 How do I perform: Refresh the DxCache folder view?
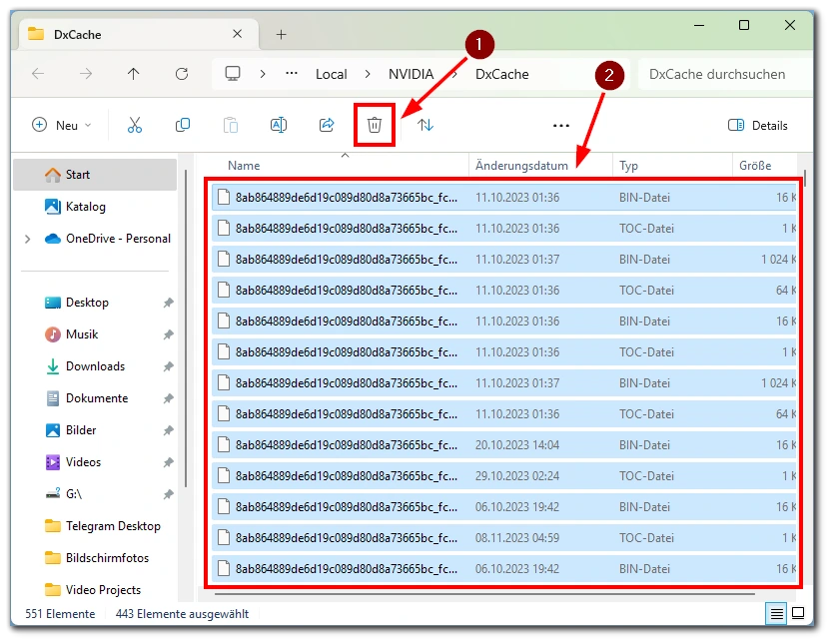pos(182,74)
